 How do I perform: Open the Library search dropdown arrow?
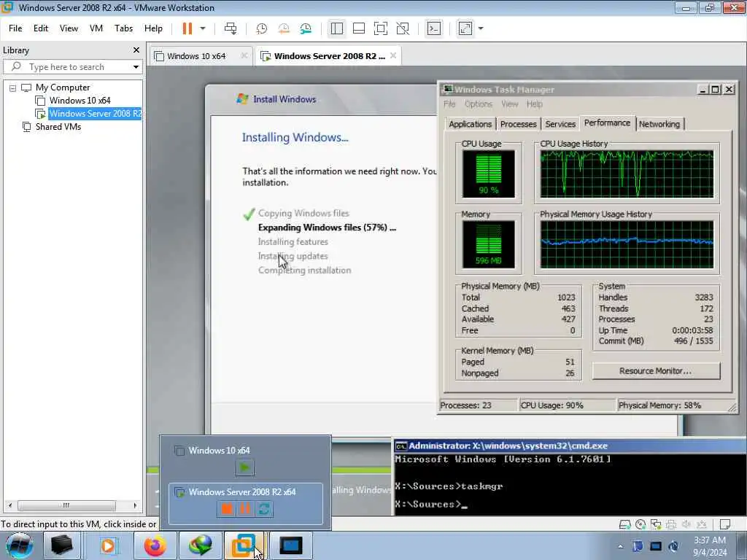pyautogui.click(x=136, y=67)
